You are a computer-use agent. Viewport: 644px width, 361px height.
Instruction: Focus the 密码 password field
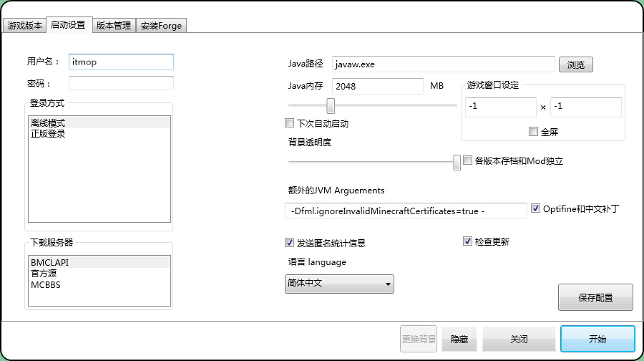[x=121, y=83]
